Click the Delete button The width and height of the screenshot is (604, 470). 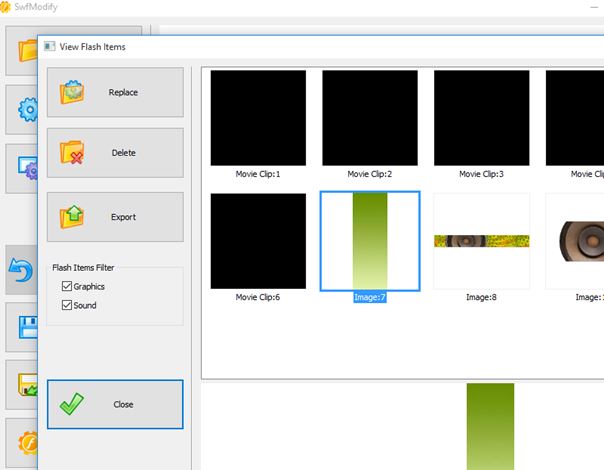[115, 153]
